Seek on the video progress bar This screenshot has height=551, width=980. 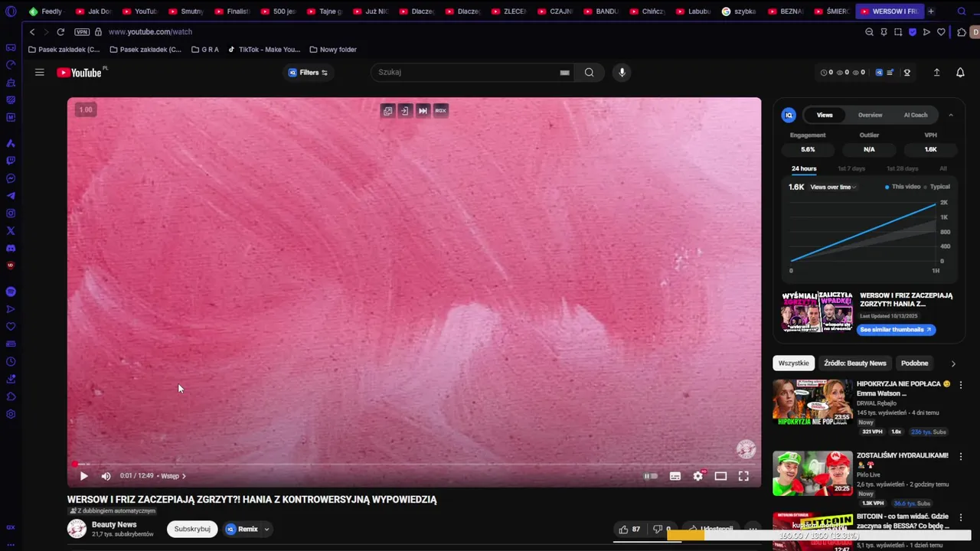pyautogui.click(x=414, y=464)
